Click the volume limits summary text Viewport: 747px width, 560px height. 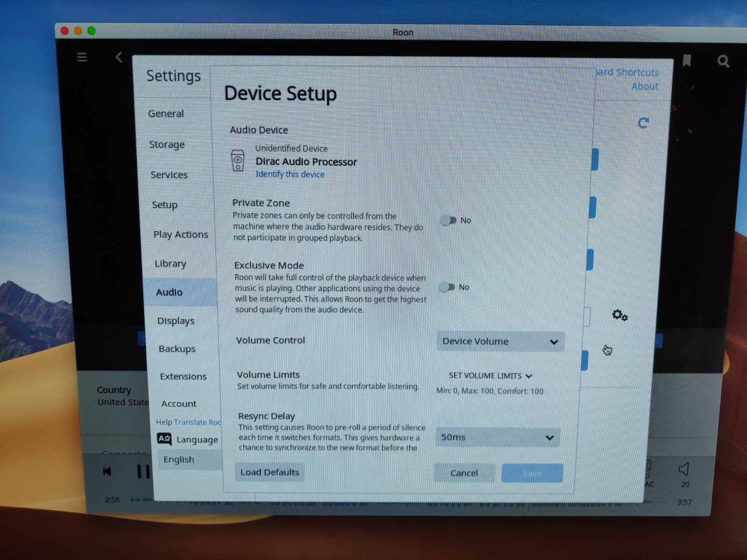[490, 391]
